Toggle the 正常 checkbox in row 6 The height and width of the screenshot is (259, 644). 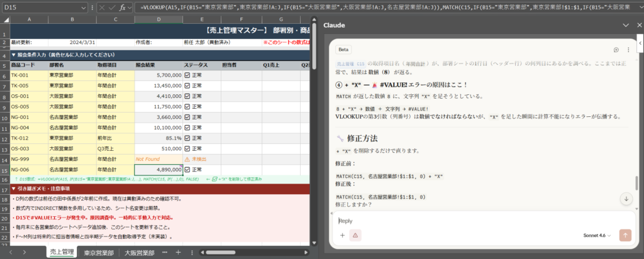187,75
